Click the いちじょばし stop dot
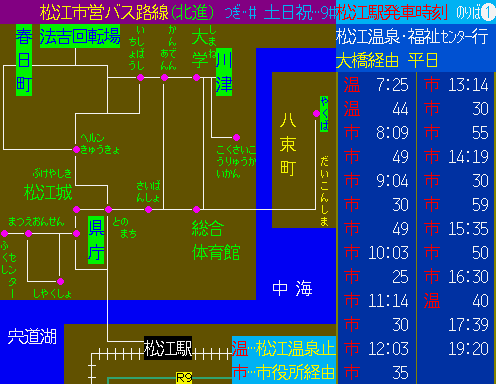 [x=140, y=77]
